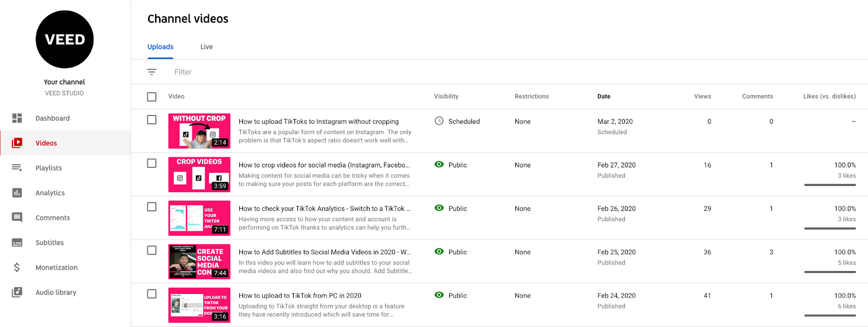Switch to the Uploads tab
This screenshot has height=327, width=868.
(x=161, y=47)
